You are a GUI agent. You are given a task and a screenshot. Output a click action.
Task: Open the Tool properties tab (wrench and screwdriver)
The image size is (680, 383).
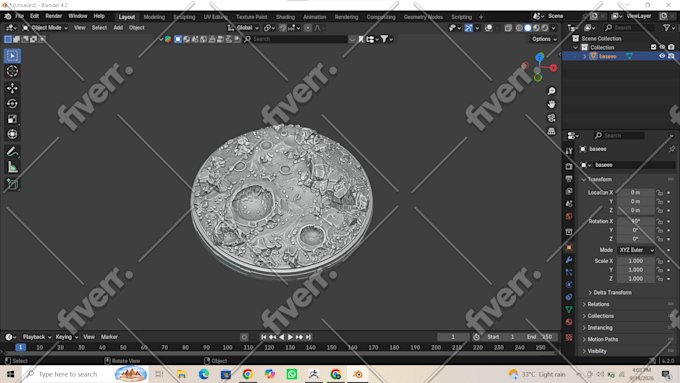click(x=569, y=151)
